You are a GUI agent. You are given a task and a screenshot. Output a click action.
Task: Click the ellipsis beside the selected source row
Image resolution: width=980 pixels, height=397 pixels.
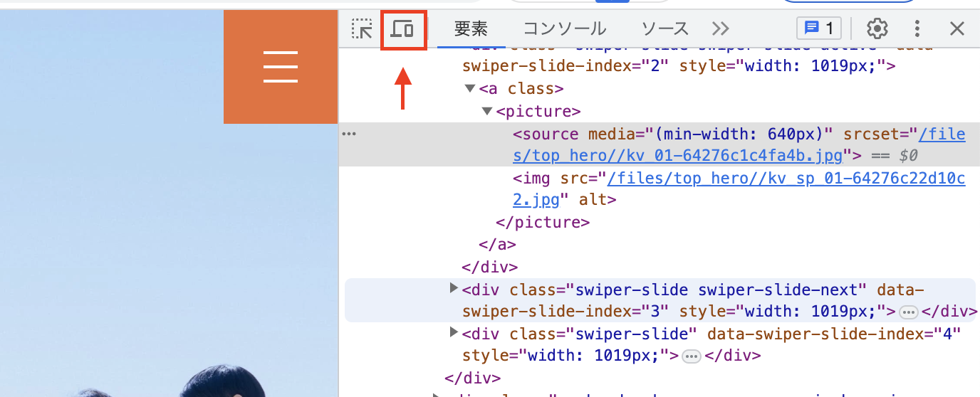point(349,134)
